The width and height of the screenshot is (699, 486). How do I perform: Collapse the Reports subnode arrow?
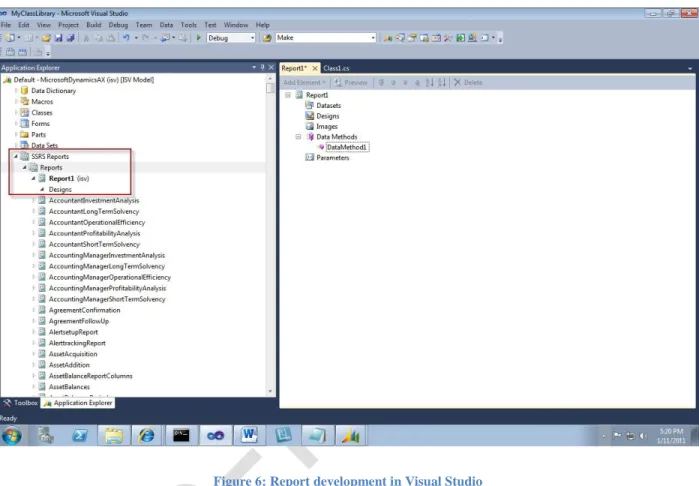point(25,168)
